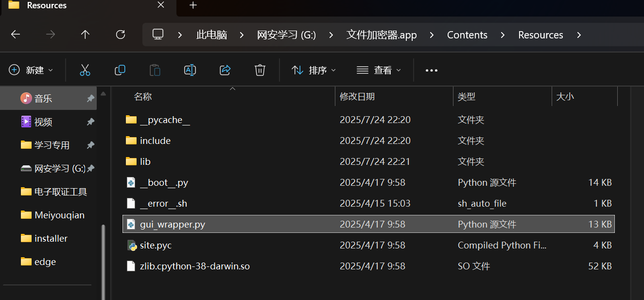Click the Rename icon in toolbar
644x300 pixels.
(190, 70)
